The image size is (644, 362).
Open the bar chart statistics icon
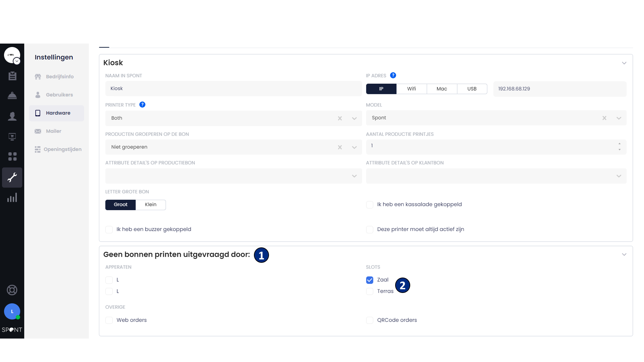(12, 198)
